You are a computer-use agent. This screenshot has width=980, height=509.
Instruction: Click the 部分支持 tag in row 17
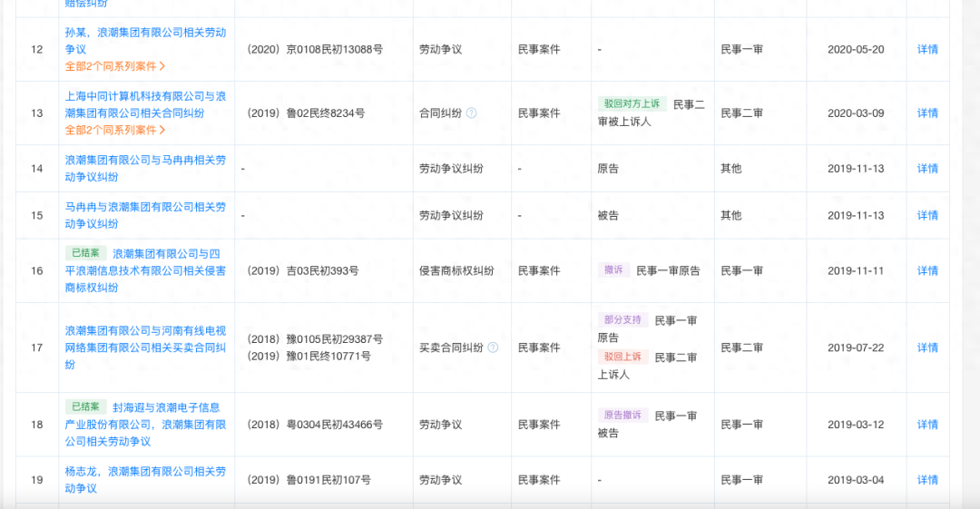622,319
